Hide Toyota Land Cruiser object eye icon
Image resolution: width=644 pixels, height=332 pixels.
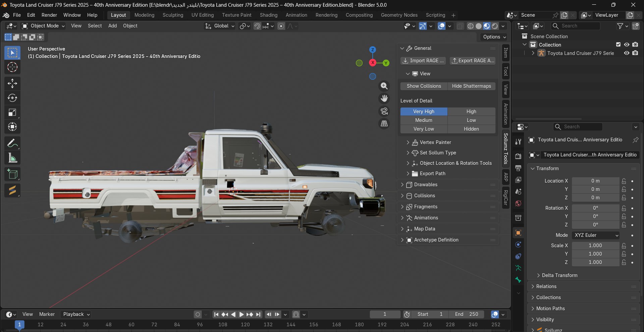point(627,53)
